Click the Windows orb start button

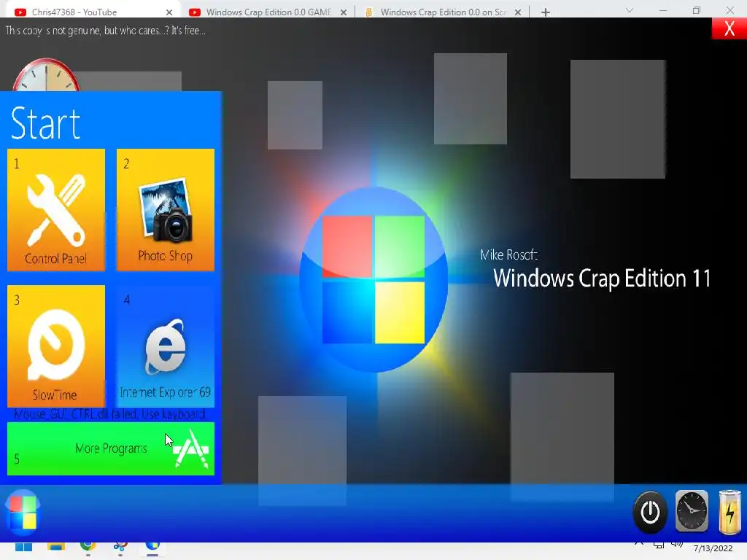(22, 513)
